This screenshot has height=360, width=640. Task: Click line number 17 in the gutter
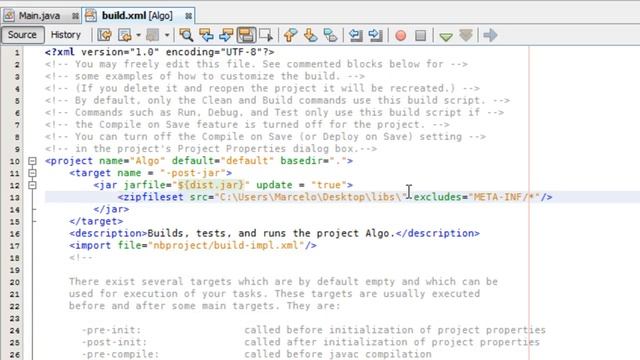click(15, 246)
